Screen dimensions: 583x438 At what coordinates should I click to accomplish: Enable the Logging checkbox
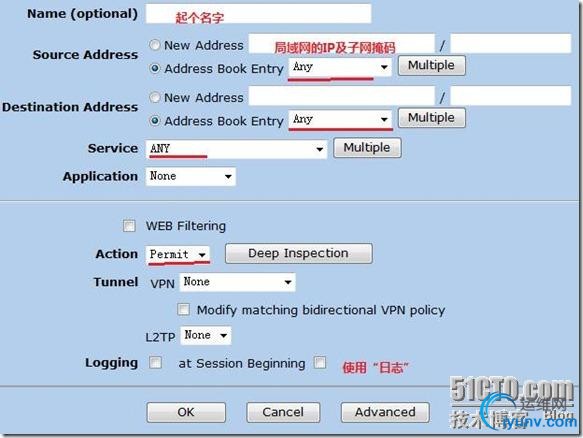coord(155,363)
